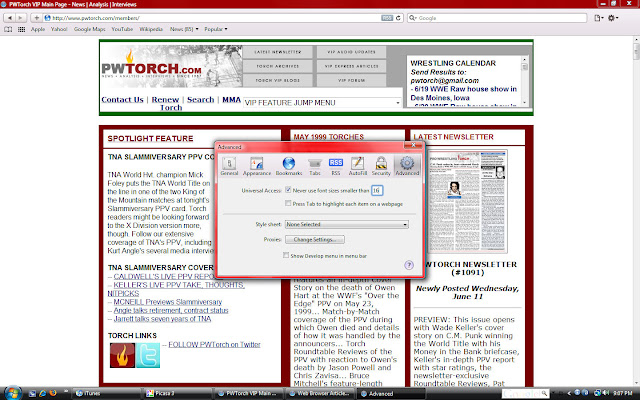The height and width of the screenshot is (400, 640).
Task: Open the VIP Forum page button
Action: (351, 80)
